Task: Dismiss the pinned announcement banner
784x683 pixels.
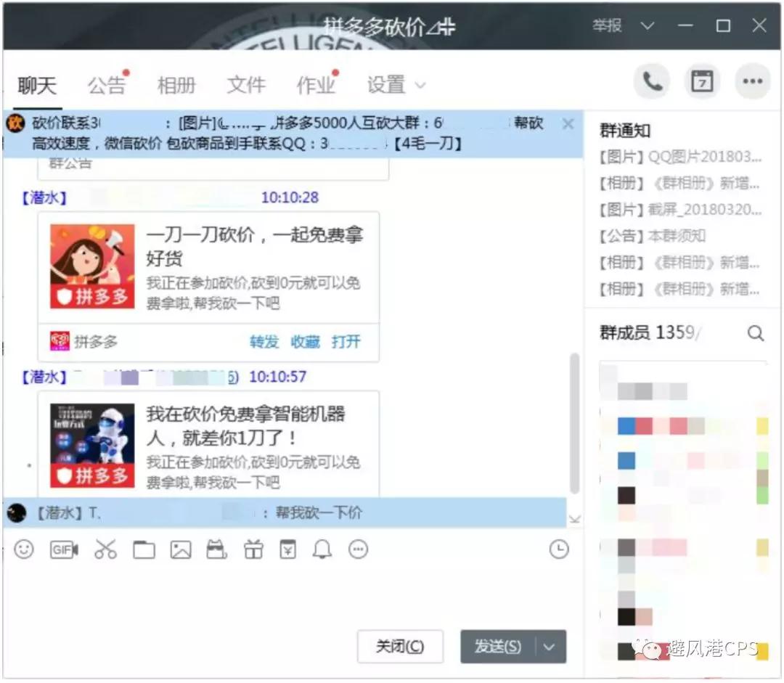Action: (x=568, y=123)
